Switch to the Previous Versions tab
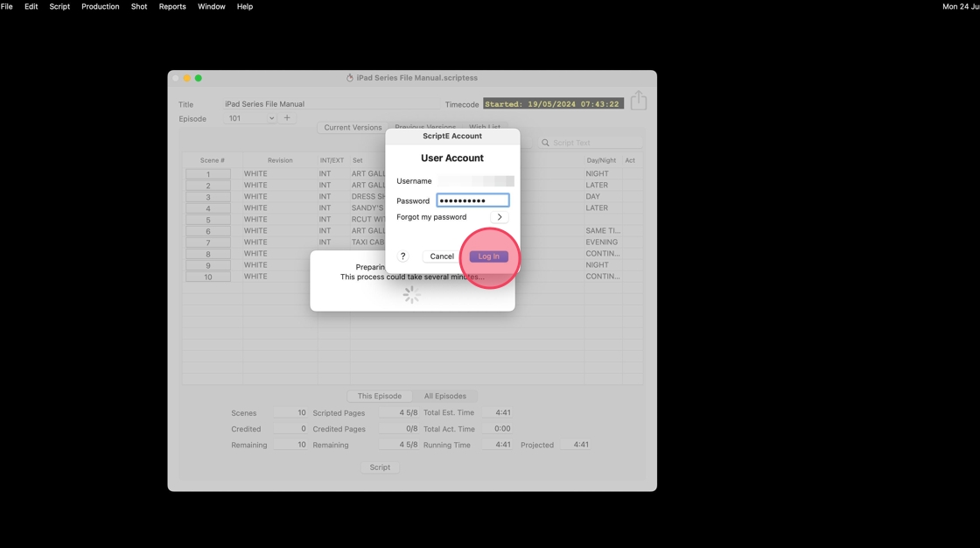Screen dimensions: 980x548 pos(425,127)
